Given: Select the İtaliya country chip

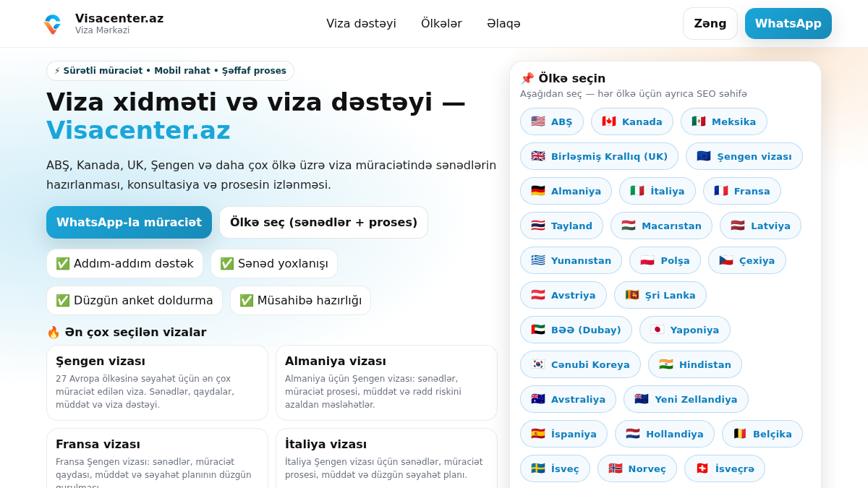Looking at the screenshot, I should (658, 191).
